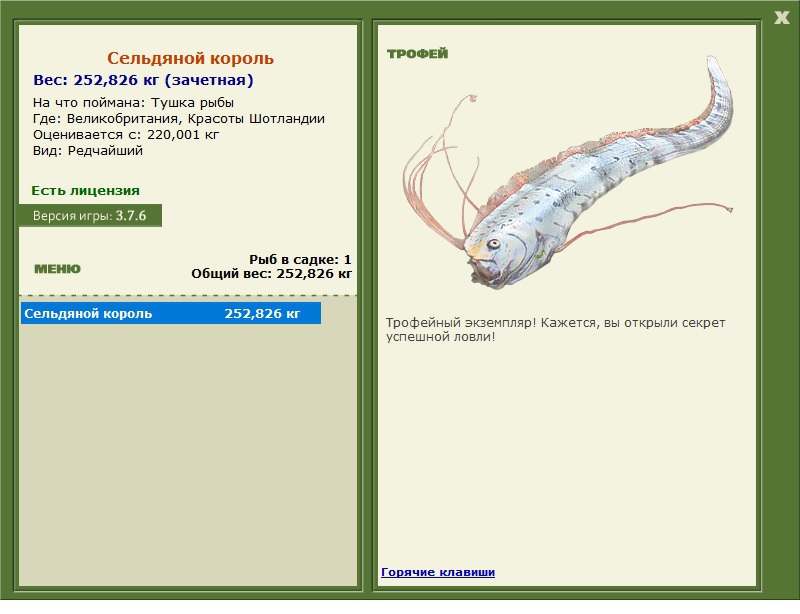The height and width of the screenshot is (614, 800).
Task: Click the Версия игры 3.7.6 badge
Action: point(90,215)
